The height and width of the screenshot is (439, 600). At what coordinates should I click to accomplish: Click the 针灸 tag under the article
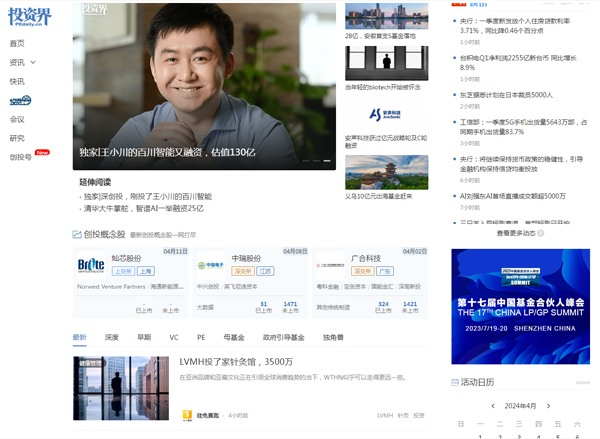pos(403,415)
